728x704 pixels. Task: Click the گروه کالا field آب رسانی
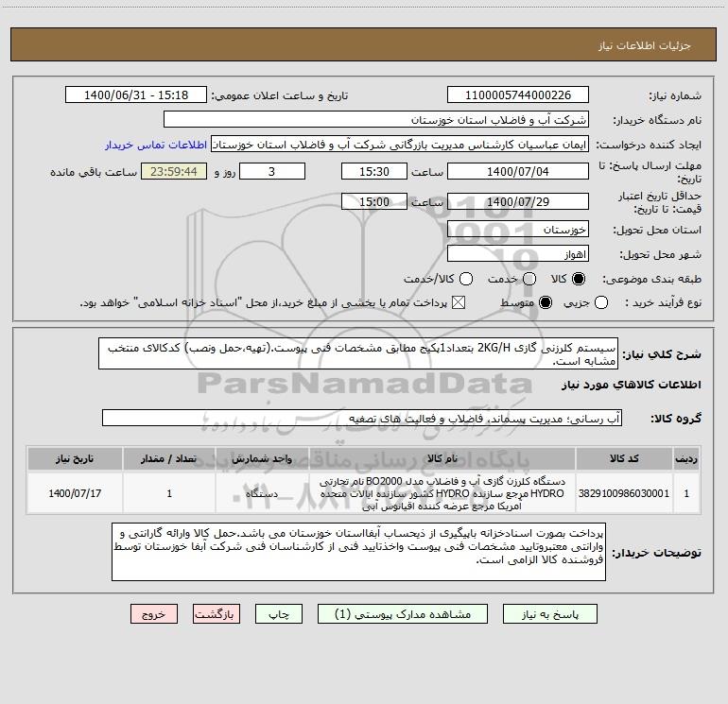[x=362, y=418]
